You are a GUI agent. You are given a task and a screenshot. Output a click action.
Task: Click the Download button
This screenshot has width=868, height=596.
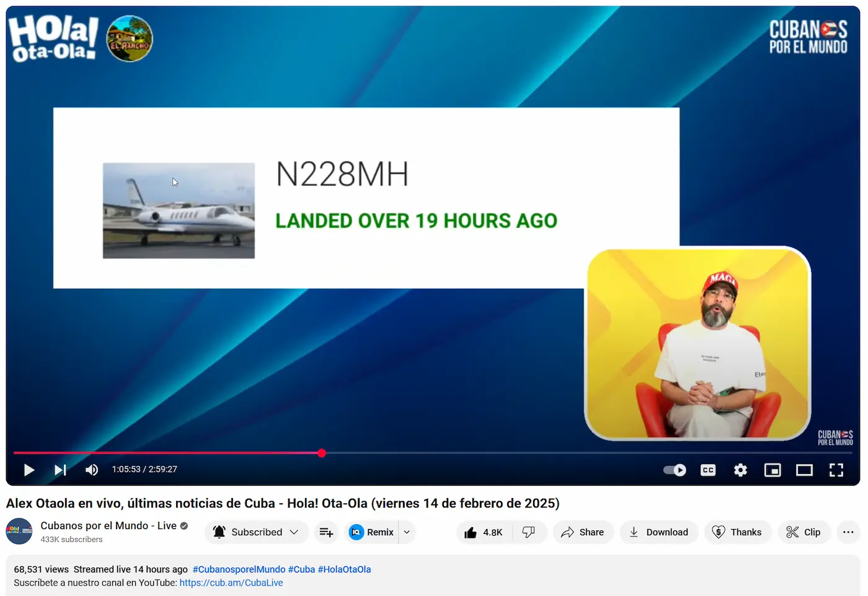pyautogui.click(x=658, y=532)
